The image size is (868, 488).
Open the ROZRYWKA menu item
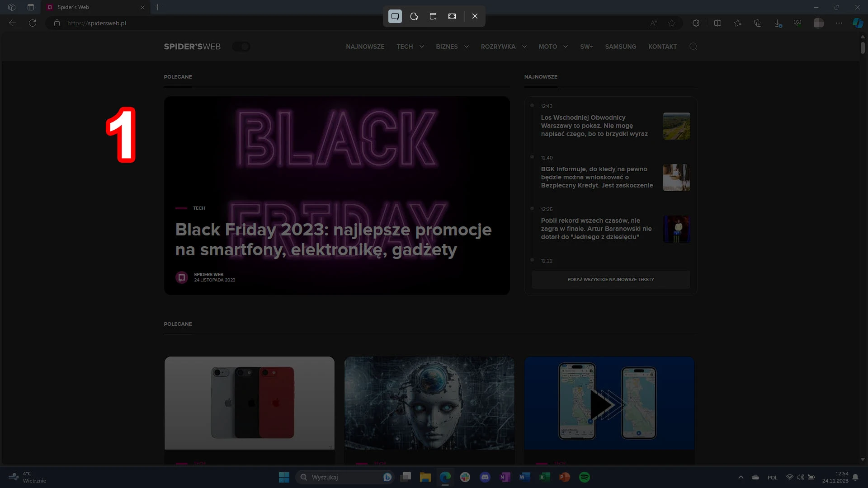tap(498, 47)
